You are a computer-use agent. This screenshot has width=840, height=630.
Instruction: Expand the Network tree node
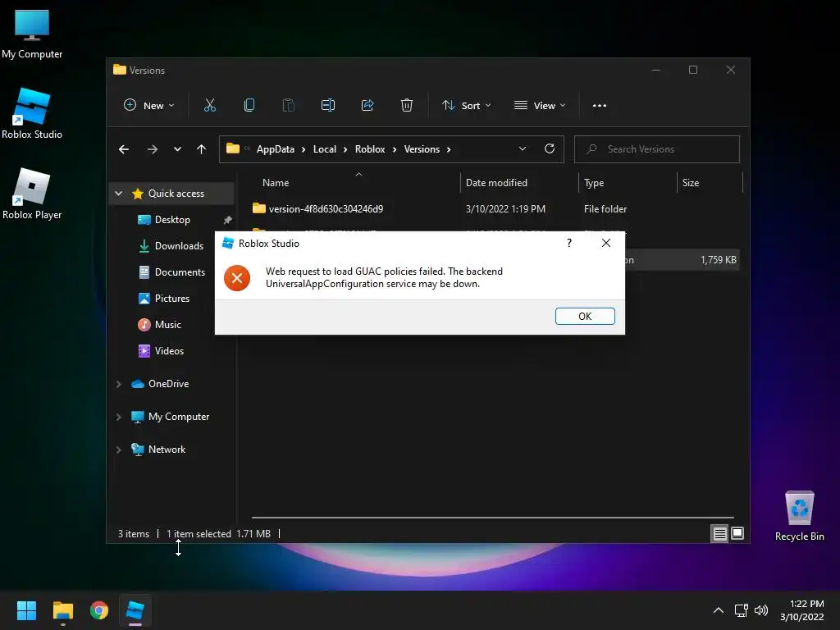119,450
